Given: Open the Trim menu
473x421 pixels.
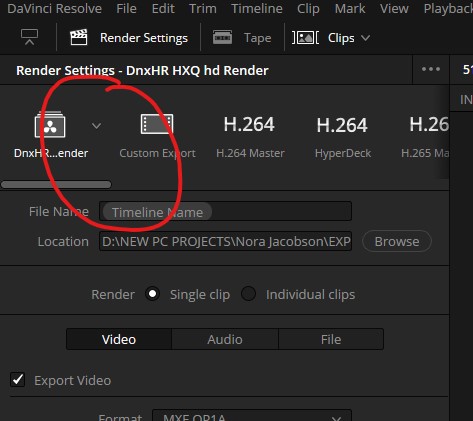Looking at the screenshot, I should point(203,9).
